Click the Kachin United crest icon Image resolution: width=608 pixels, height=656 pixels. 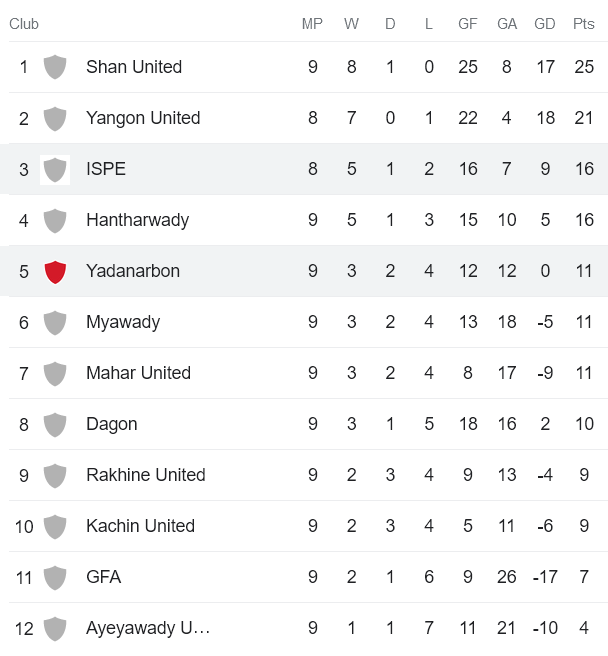(x=55, y=526)
